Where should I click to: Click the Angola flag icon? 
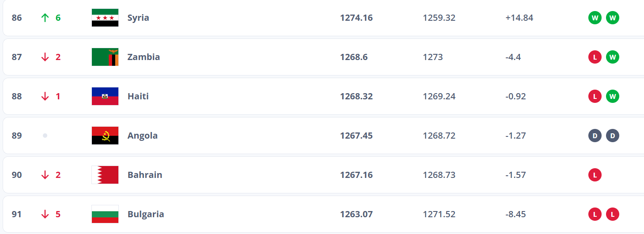pos(105,136)
